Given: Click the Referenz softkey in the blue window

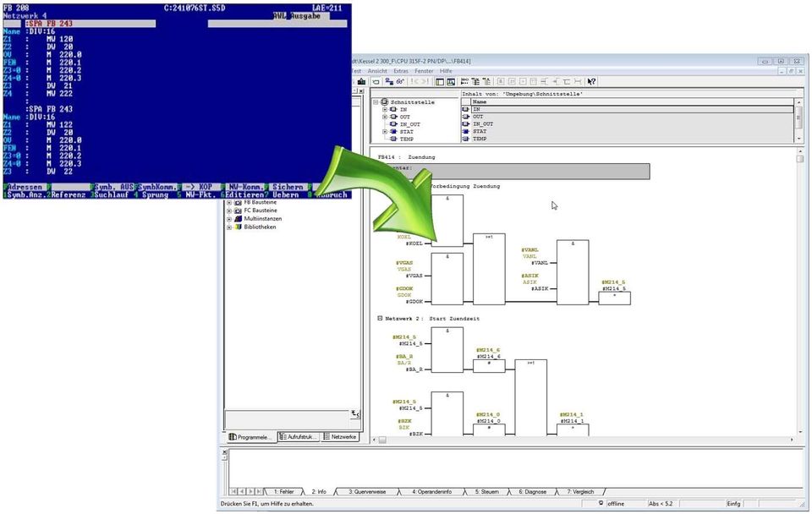Looking at the screenshot, I should coord(68,194).
